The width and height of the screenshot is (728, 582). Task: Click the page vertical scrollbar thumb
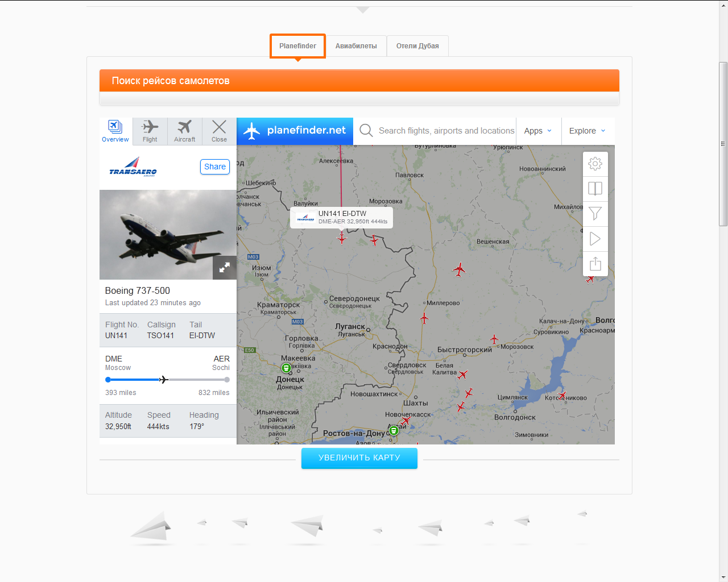[x=723, y=144]
